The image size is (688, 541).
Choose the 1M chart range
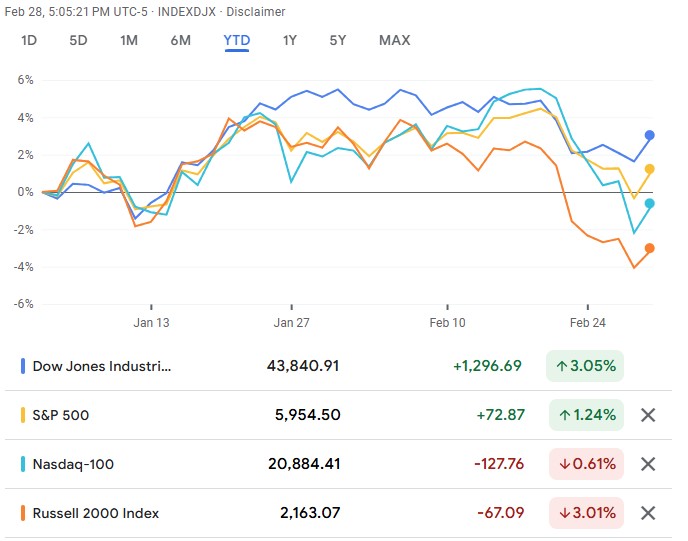click(x=129, y=41)
